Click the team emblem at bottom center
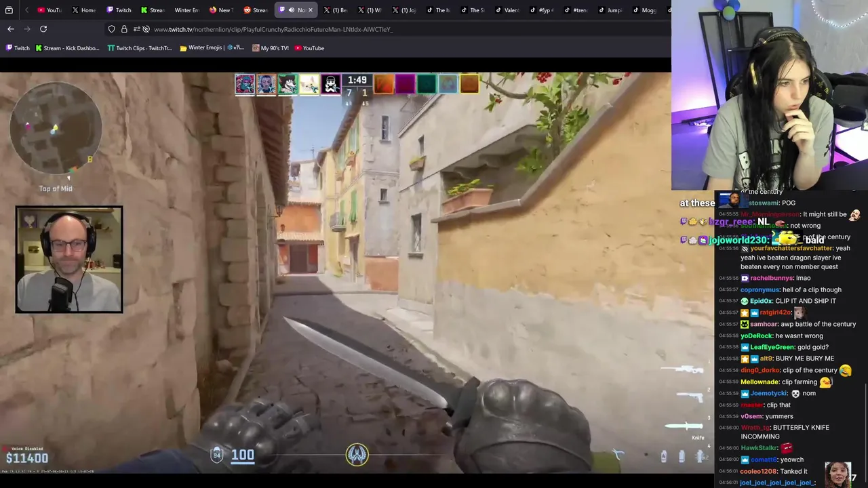Viewport: 868px width, 488px height. click(x=357, y=455)
